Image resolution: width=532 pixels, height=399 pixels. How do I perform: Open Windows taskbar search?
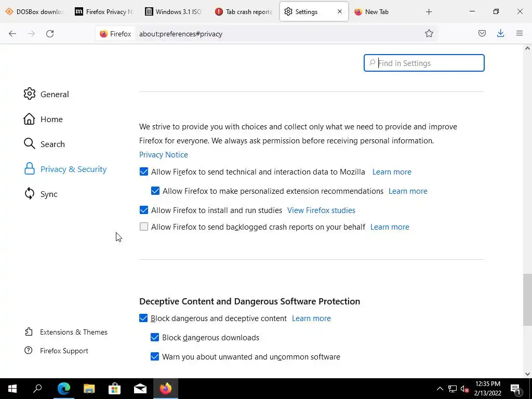pyautogui.click(x=37, y=389)
